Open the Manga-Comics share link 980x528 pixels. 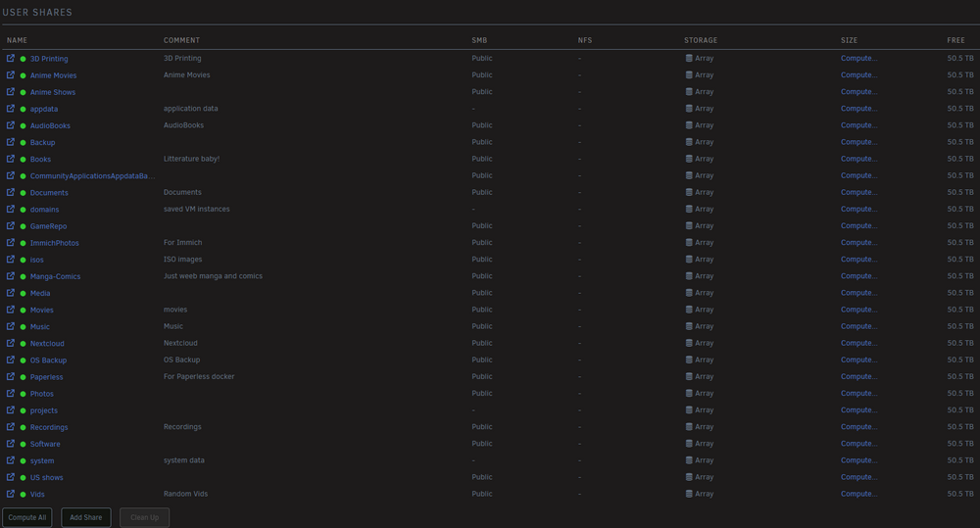[x=55, y=277]
